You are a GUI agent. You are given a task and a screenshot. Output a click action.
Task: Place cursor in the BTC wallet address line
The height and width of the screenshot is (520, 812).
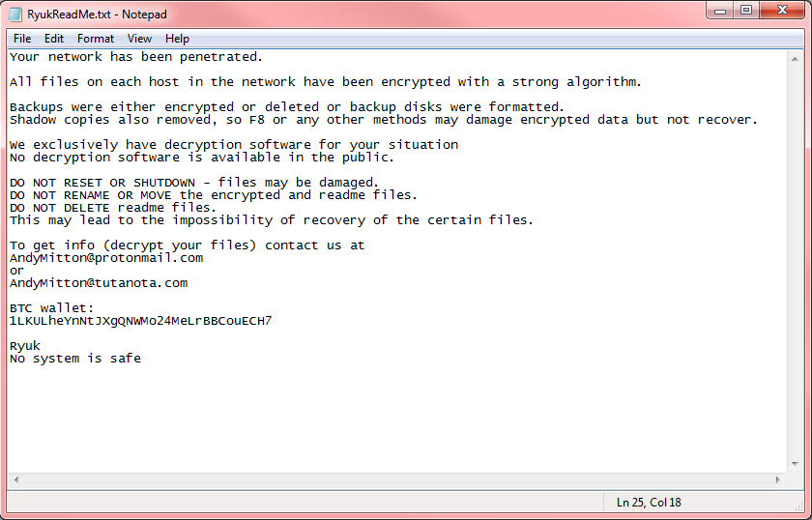click(x=140, y=321)
